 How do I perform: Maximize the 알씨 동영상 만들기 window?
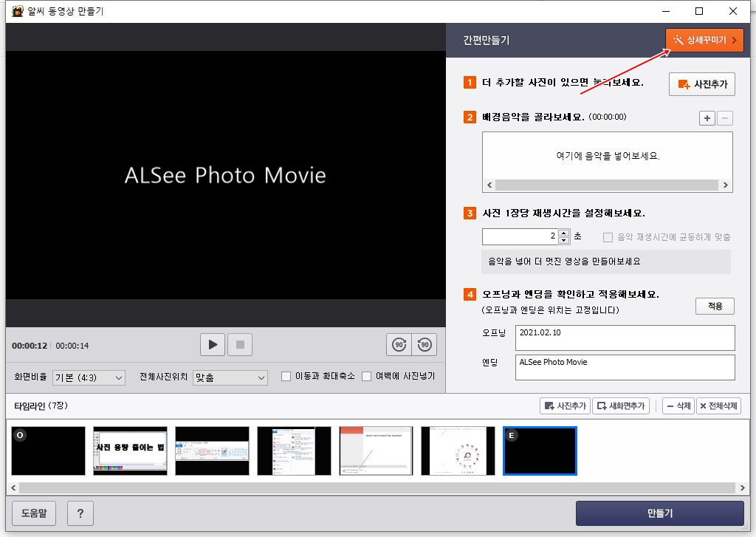pos(699,11)
